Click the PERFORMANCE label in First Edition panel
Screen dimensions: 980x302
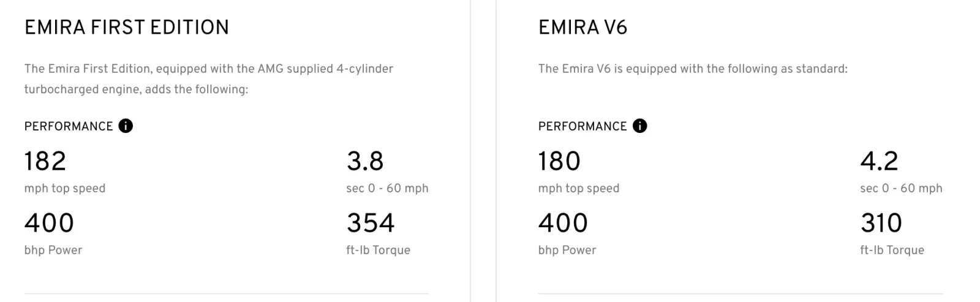[x=69, y=127]
